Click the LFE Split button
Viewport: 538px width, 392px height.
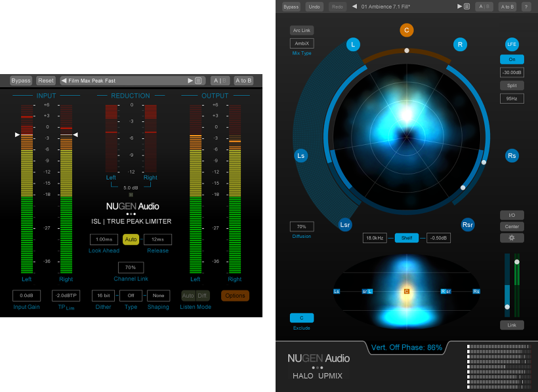tap(512, 85)
